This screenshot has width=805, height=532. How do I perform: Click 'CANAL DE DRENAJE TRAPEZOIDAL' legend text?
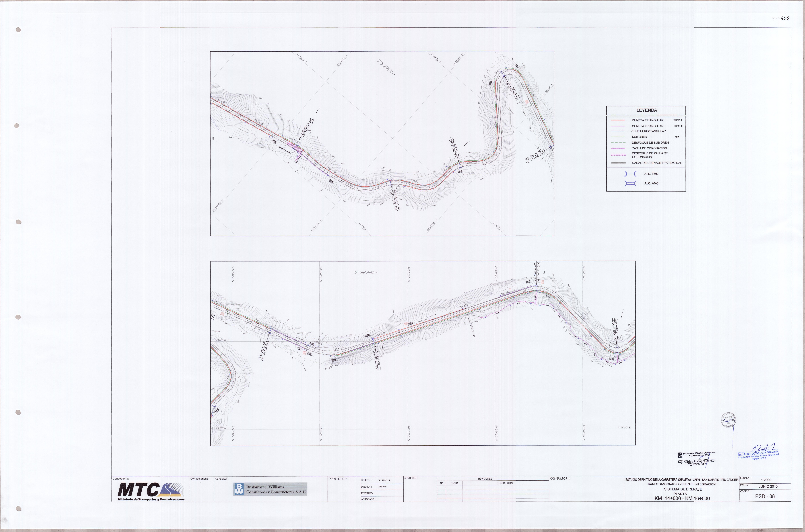coord(657,163)
